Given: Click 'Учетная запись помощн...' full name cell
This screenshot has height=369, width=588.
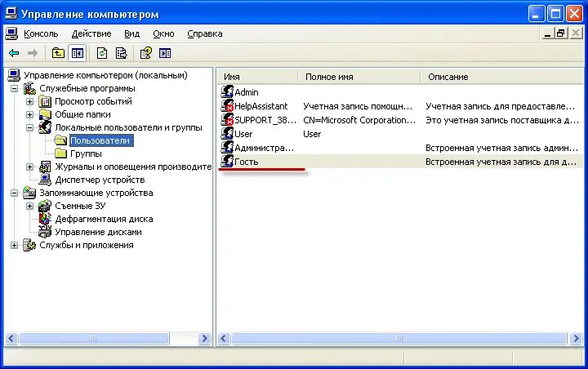Looking at the screenshot, I should [358, 106].
